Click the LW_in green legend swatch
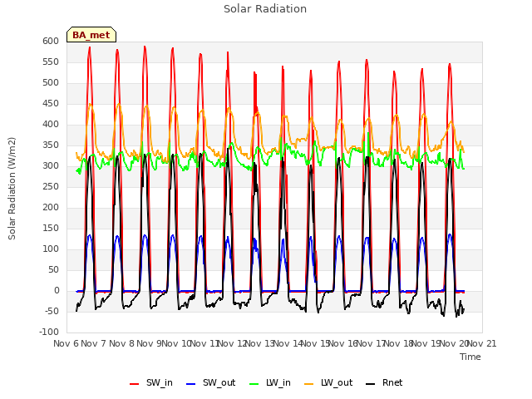 [x=254, y=384]
